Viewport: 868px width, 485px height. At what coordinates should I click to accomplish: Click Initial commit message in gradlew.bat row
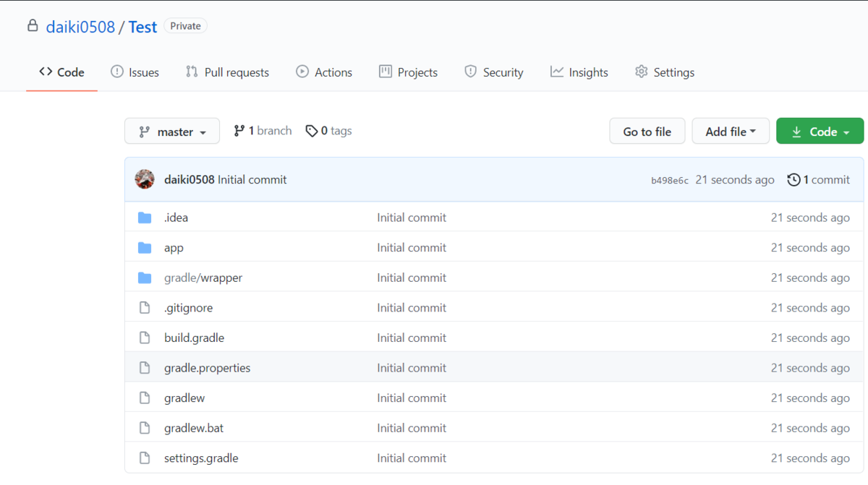[x=412, y=428]
